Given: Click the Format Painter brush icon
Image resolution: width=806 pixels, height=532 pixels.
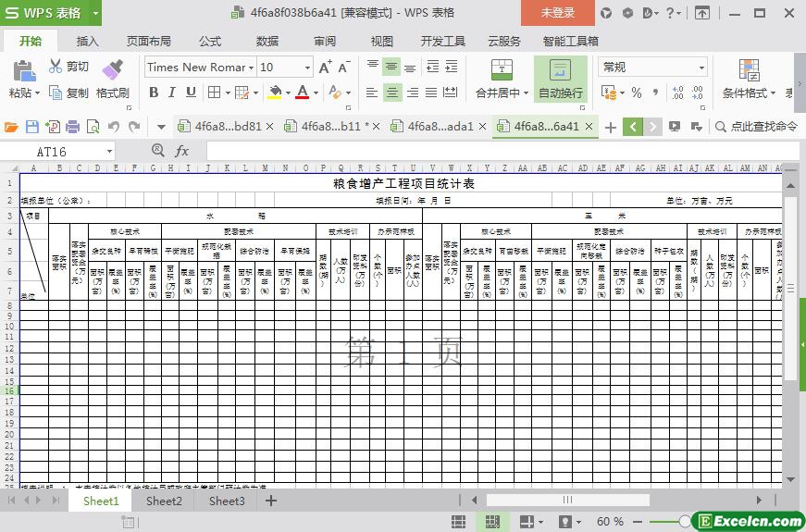Looking at the screenshot, I should point(112,70).
